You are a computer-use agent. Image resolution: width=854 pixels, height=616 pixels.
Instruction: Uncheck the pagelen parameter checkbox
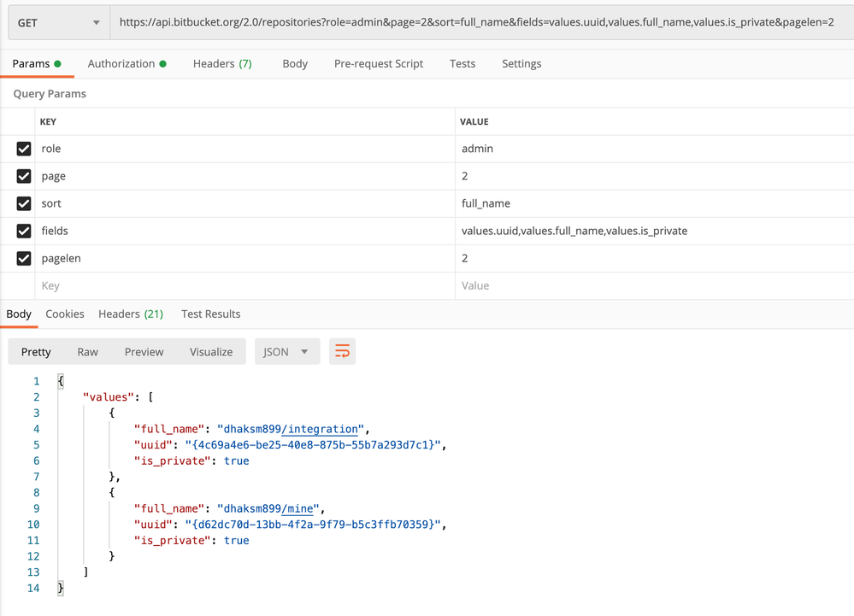coord(24,258)
